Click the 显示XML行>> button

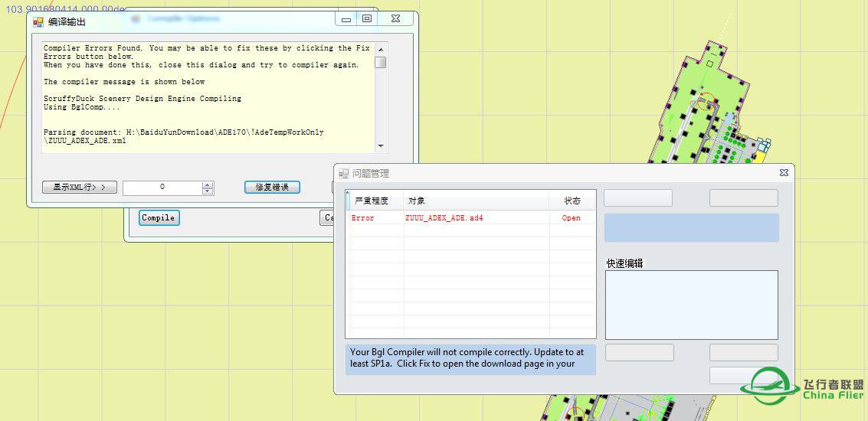[x=80, y=187]
